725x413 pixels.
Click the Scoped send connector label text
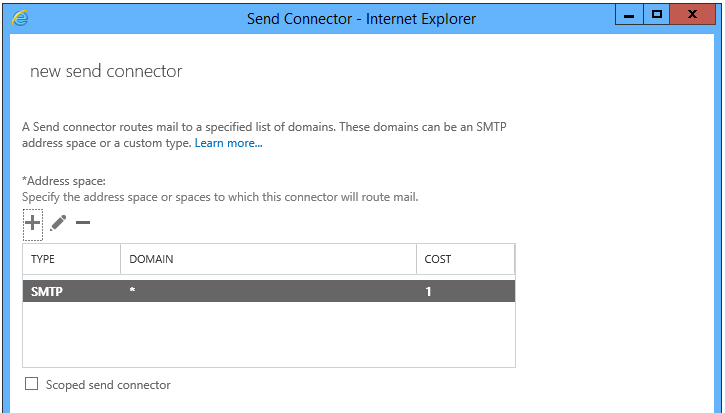[x=108, y=385]
